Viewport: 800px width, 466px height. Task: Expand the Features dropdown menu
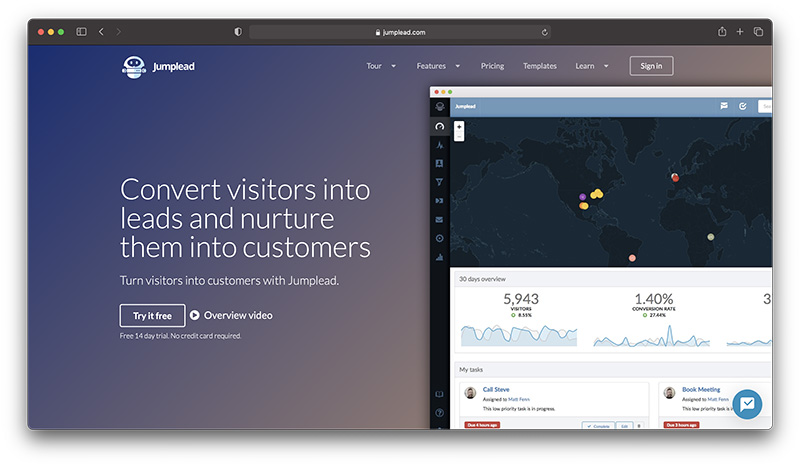point(438,66)
